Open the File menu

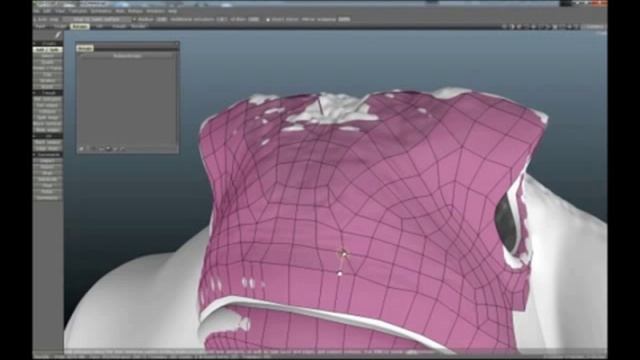(36, 11)
